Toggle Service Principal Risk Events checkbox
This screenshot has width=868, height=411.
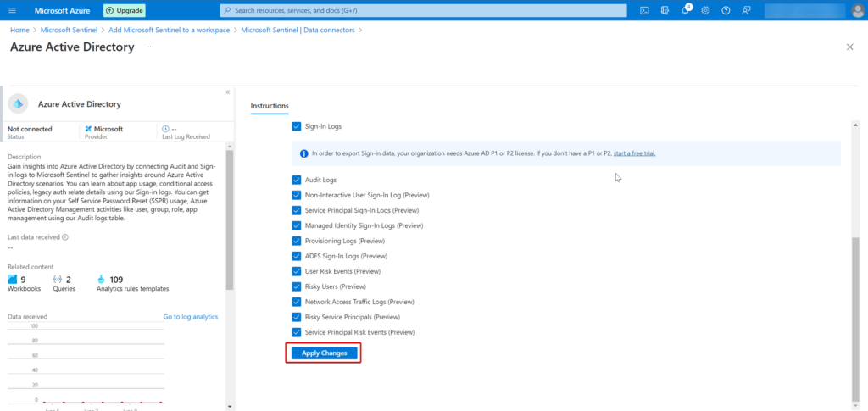[296, 332]
